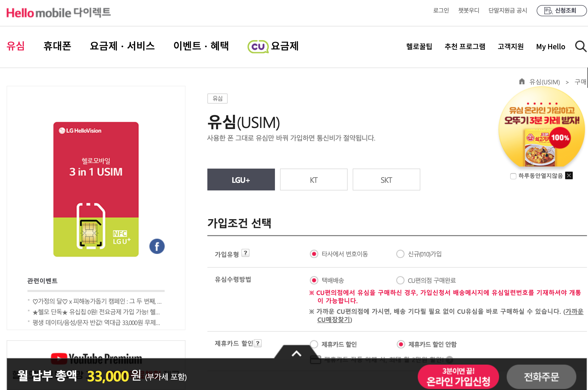Check the 하루동안열지않음 checkbox
Viewport: 588px width, 390px height.
tap(513, 176)
